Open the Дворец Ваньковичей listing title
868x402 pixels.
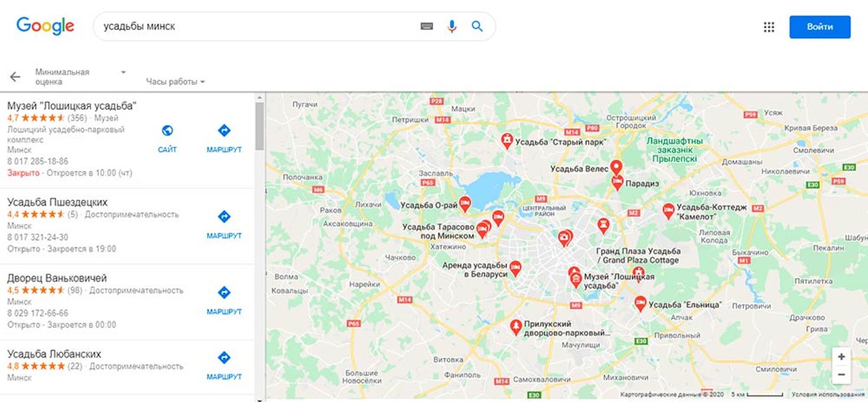57,278
